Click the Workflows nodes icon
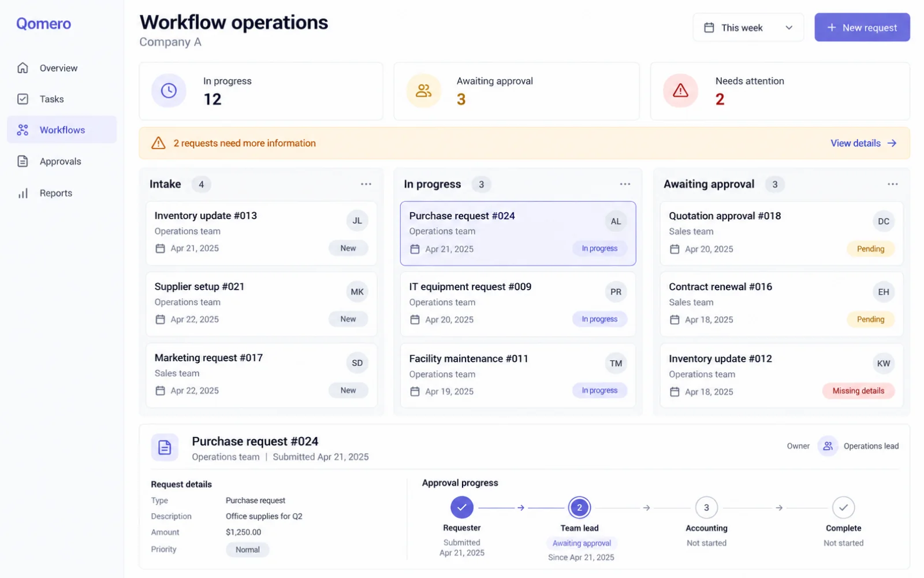 tap(23, 130)
